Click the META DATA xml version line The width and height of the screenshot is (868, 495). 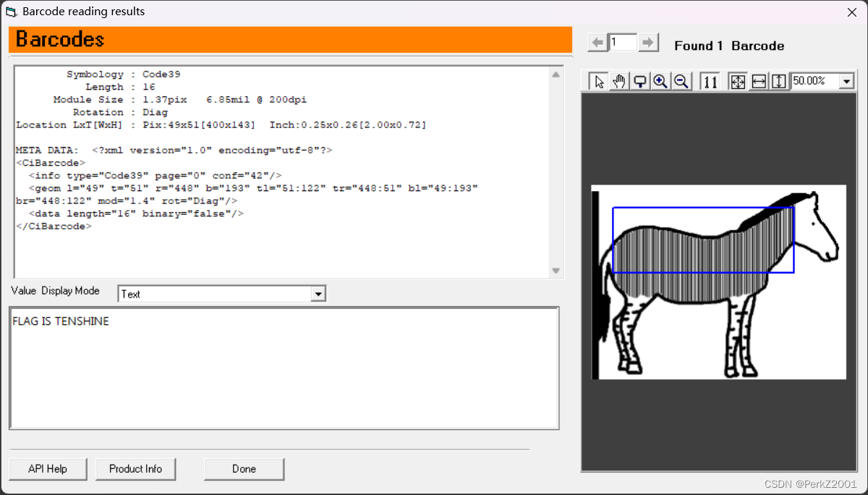click(174, 150)
